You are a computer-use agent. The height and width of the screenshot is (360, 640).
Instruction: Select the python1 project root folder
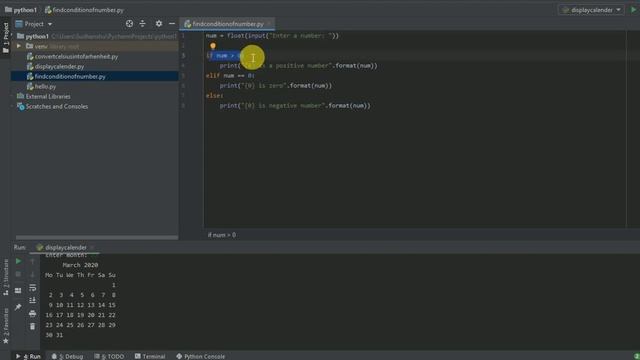[x=37, y=36]
